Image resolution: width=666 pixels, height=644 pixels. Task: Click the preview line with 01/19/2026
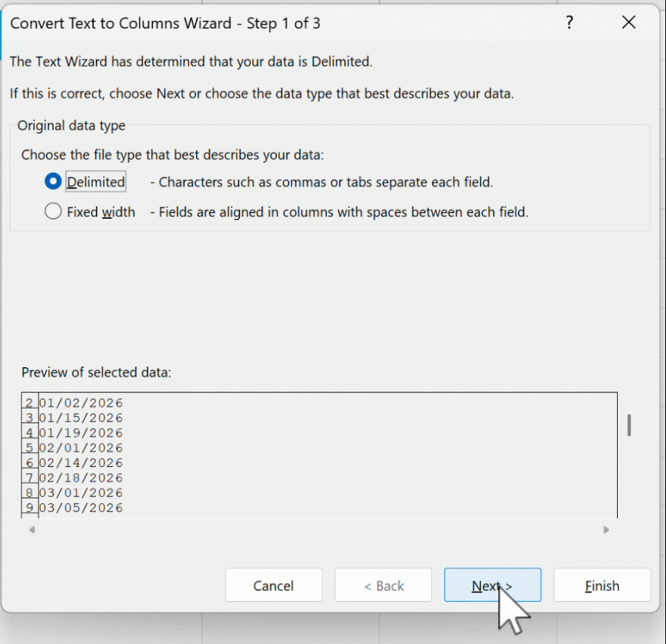81,433
